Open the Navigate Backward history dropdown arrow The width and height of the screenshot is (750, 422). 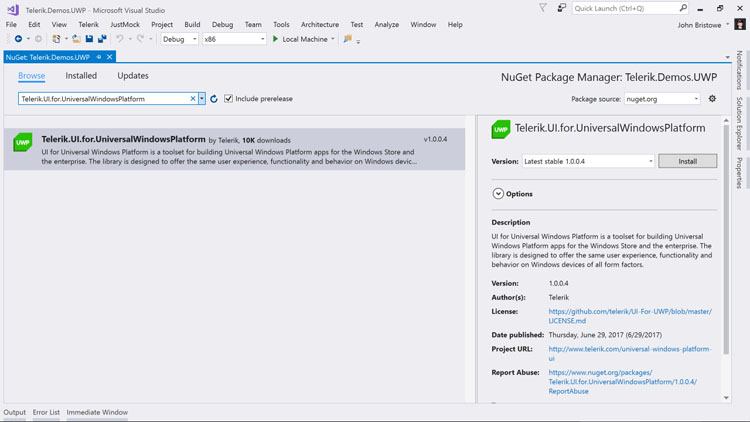28,39
